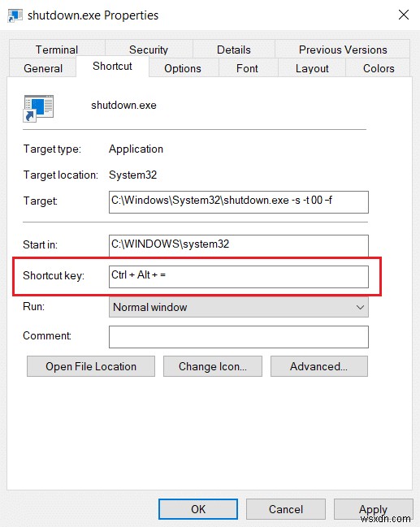
Task: Open the Advanced settings button
Action: (x=318, y=366)
